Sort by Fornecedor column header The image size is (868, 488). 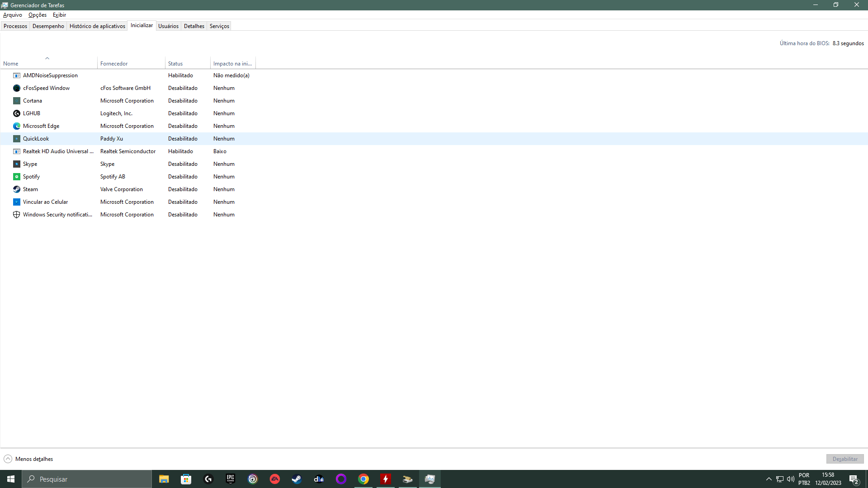(x=131, y=64)
